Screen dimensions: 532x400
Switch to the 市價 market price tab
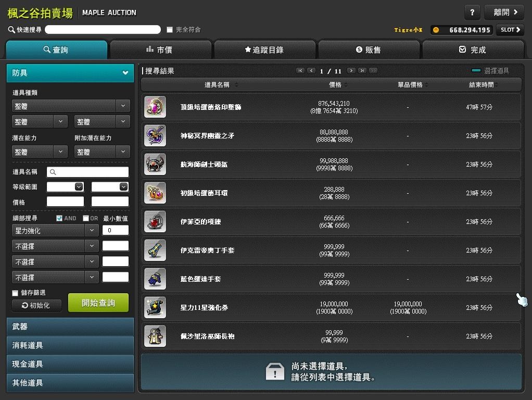(x=160, y=50)
